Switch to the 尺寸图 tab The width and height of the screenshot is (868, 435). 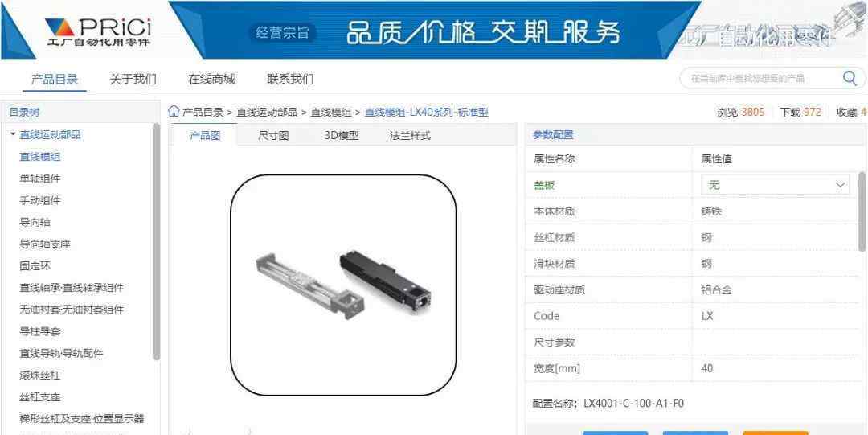(273, 136)
